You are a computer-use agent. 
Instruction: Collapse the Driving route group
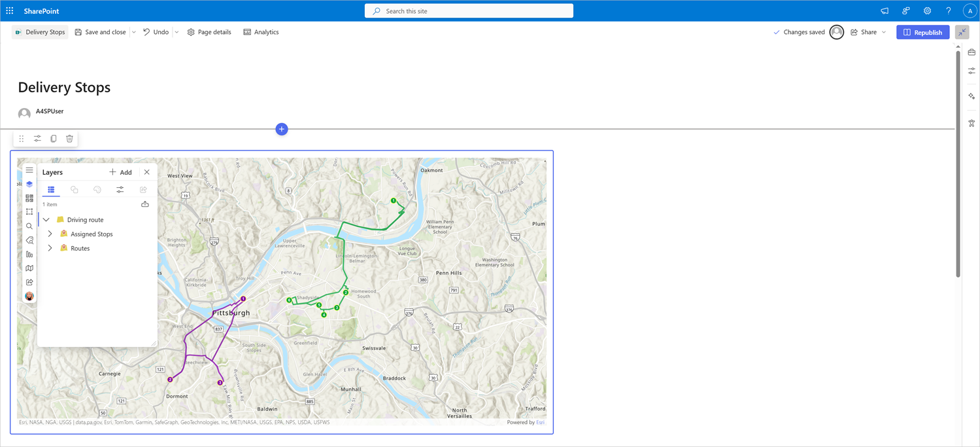coord(45,219)
